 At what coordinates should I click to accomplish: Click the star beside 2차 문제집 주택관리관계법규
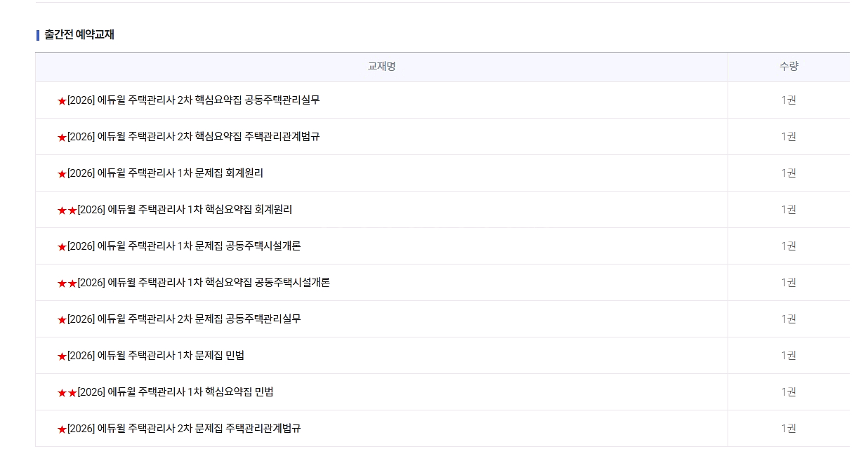pyautogui.click(x=62, y=429)
